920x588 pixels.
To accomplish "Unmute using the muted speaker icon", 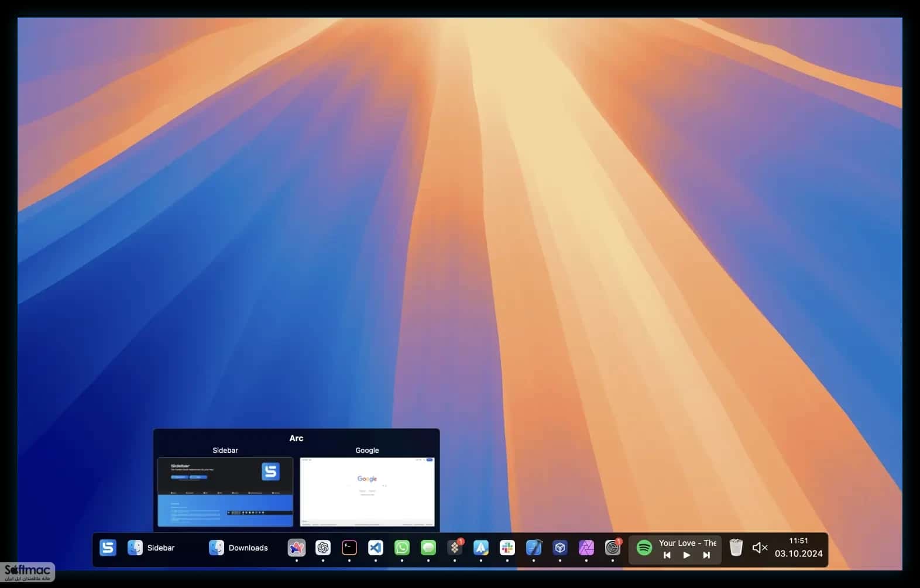I will click(x=760, y=548).
